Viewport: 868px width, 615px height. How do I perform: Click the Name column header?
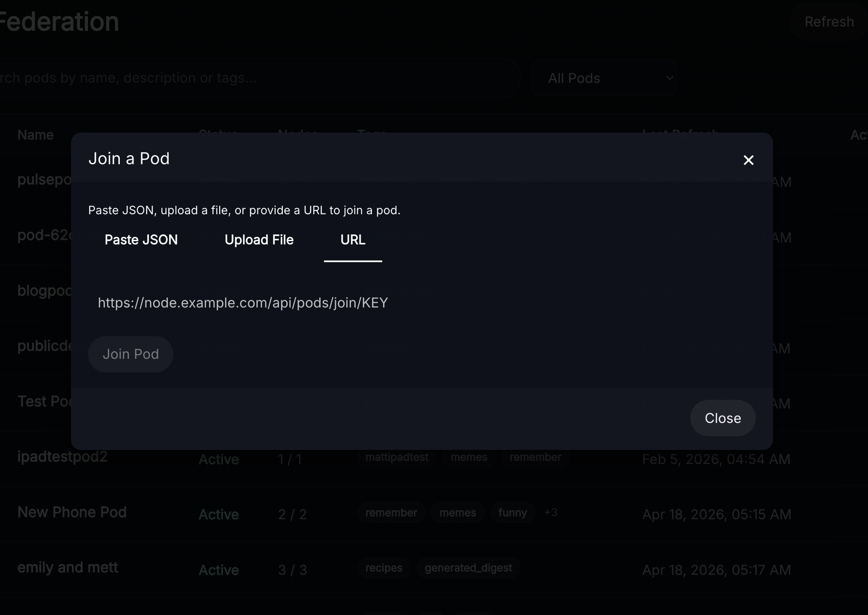(x=36, y=135)
